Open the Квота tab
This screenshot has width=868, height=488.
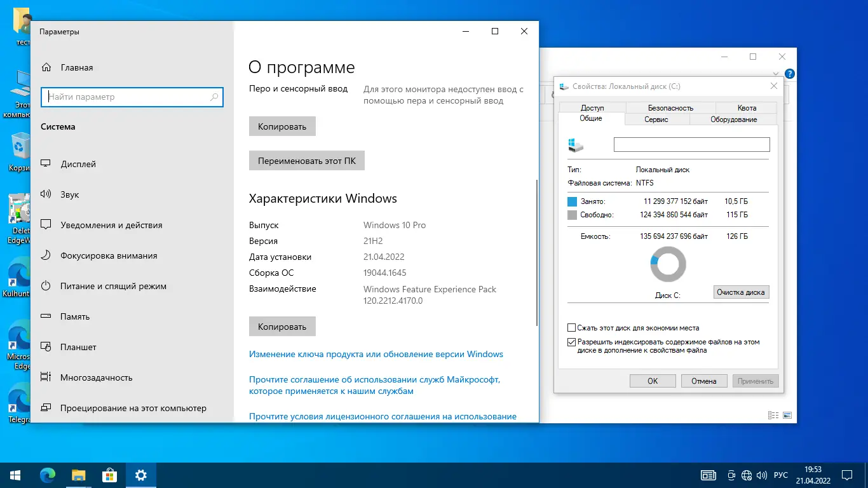click(x=747, y=108)
